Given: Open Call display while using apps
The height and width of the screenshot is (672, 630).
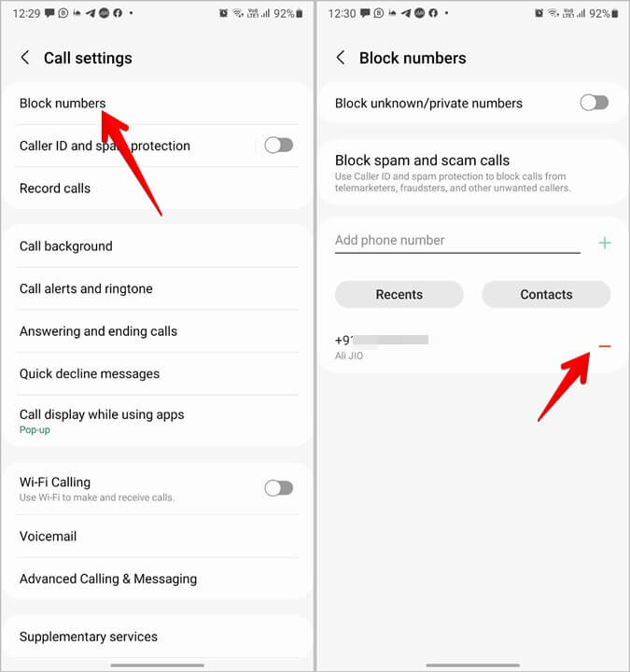Looking at the screenshot, I should coord(157,421).
